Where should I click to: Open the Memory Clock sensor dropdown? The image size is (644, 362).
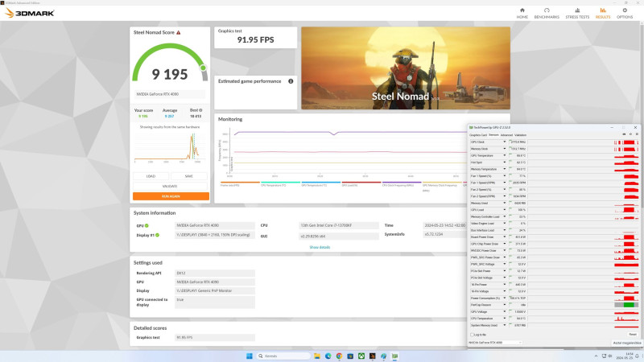tap(505, 149)
